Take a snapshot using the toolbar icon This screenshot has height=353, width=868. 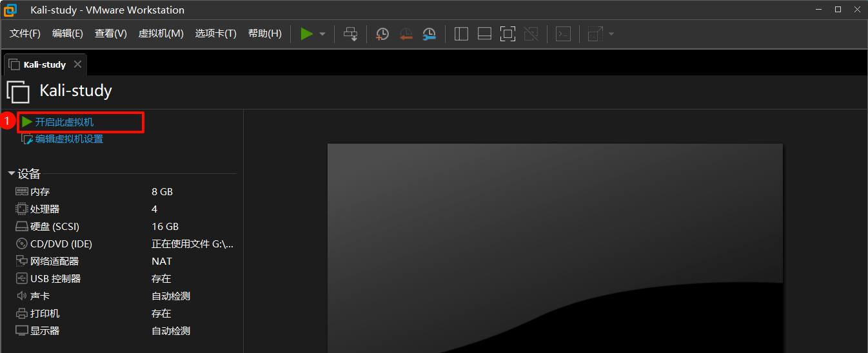click(382, 34)
